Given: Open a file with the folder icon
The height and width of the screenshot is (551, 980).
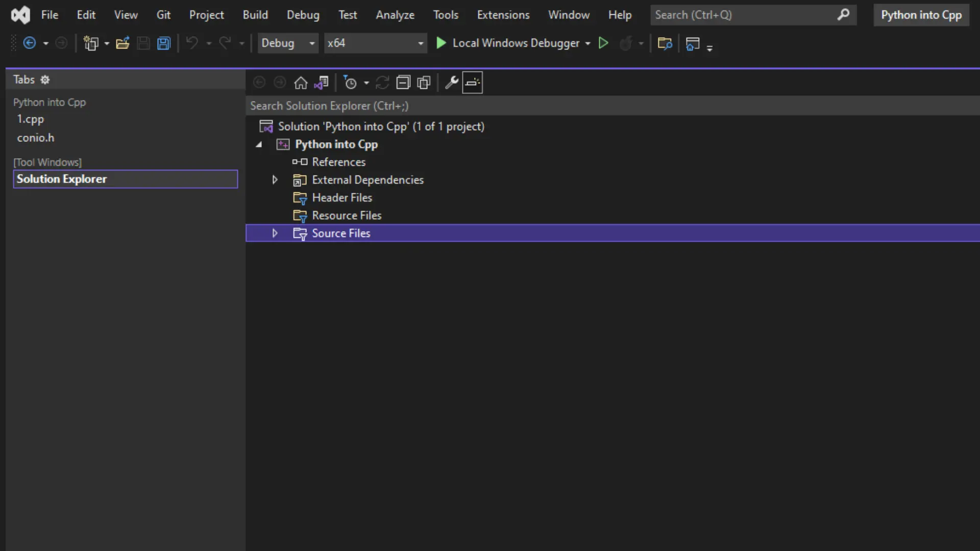Looking at the screenshot, I should click(122, 43).
